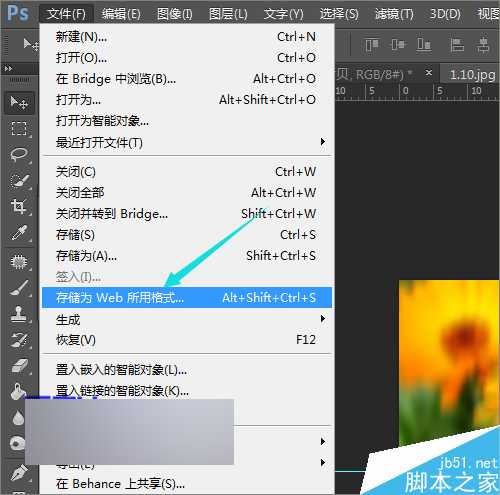Select the Paint Bucket tool

17,391
